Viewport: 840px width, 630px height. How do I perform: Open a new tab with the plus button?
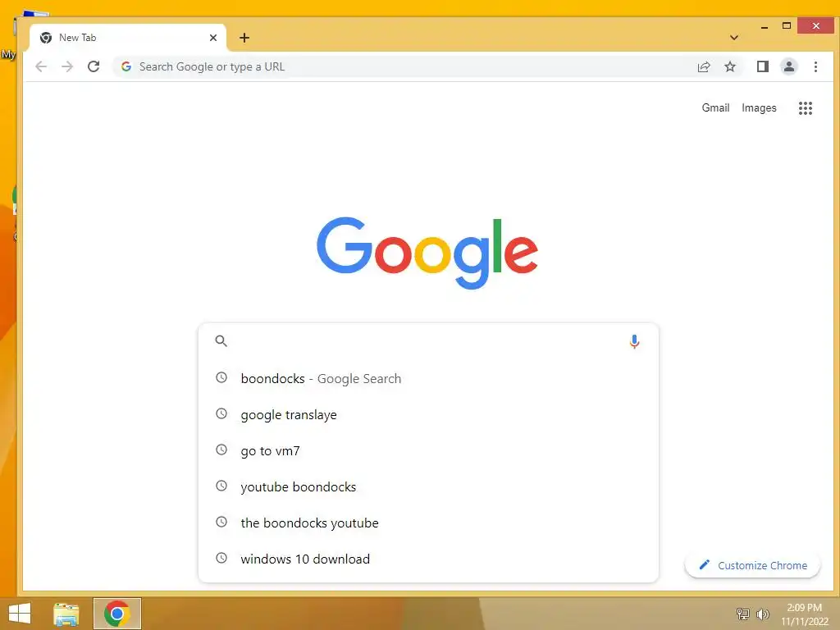pyautogui.click(x=244, y=38)
